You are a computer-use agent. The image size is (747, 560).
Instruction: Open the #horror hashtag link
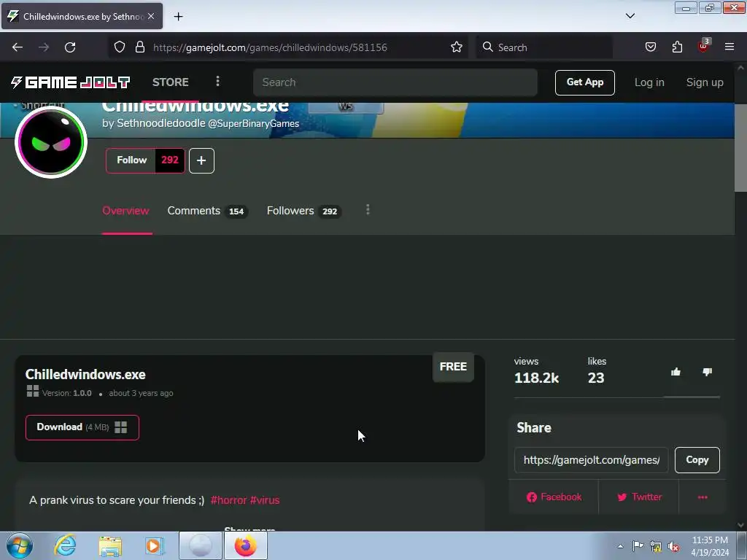point(228,500)
